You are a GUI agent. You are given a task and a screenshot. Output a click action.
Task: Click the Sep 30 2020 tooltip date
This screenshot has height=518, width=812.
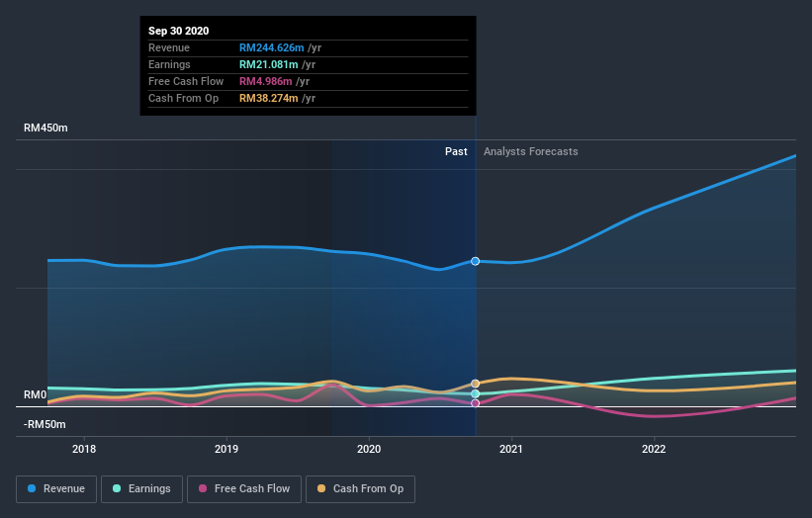click(179, 31)
